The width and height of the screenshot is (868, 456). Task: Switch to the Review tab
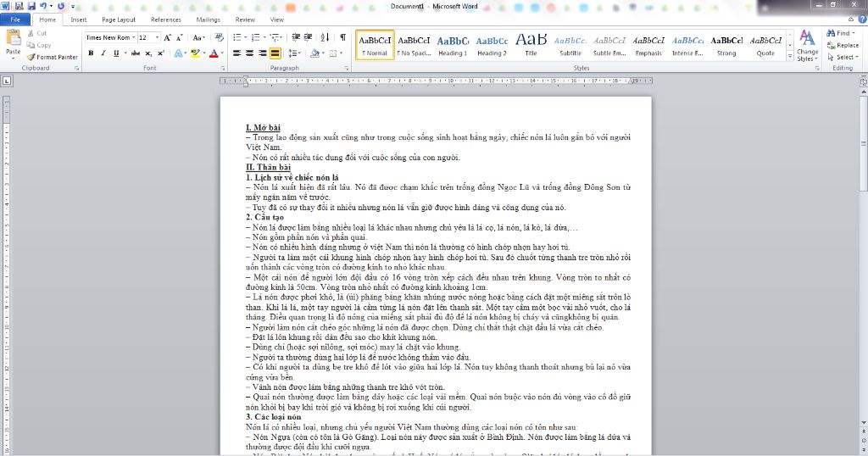pos(245,19)
